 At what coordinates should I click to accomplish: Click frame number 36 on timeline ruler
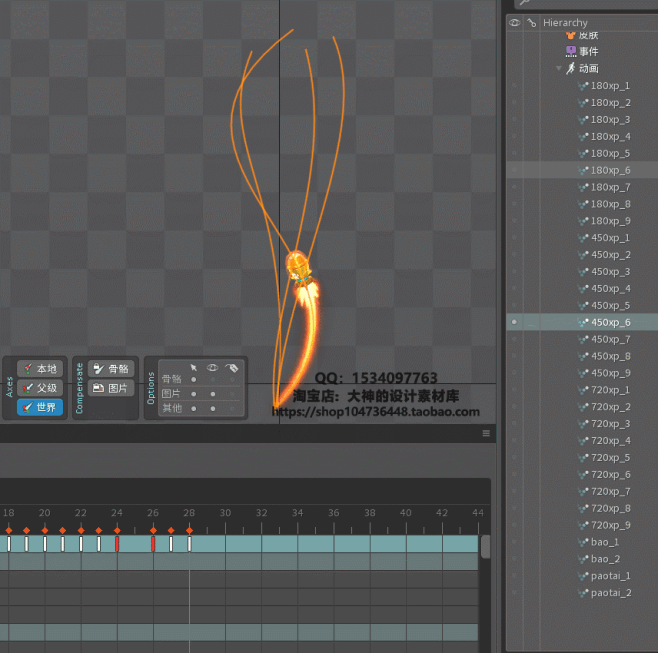click(334, 513)
